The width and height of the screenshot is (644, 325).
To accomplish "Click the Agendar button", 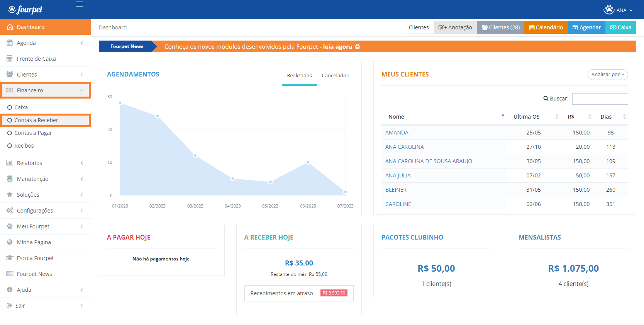I will (586, 27).
